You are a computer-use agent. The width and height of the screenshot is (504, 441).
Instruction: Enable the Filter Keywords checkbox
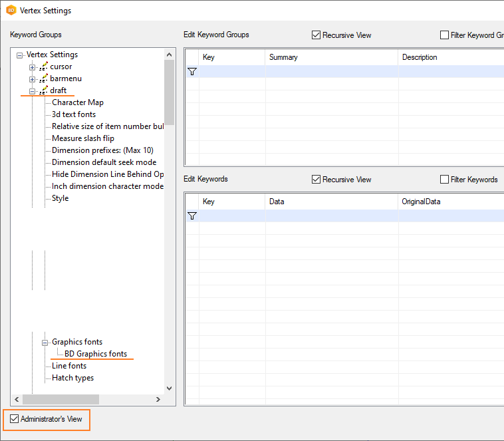point(444,180)
